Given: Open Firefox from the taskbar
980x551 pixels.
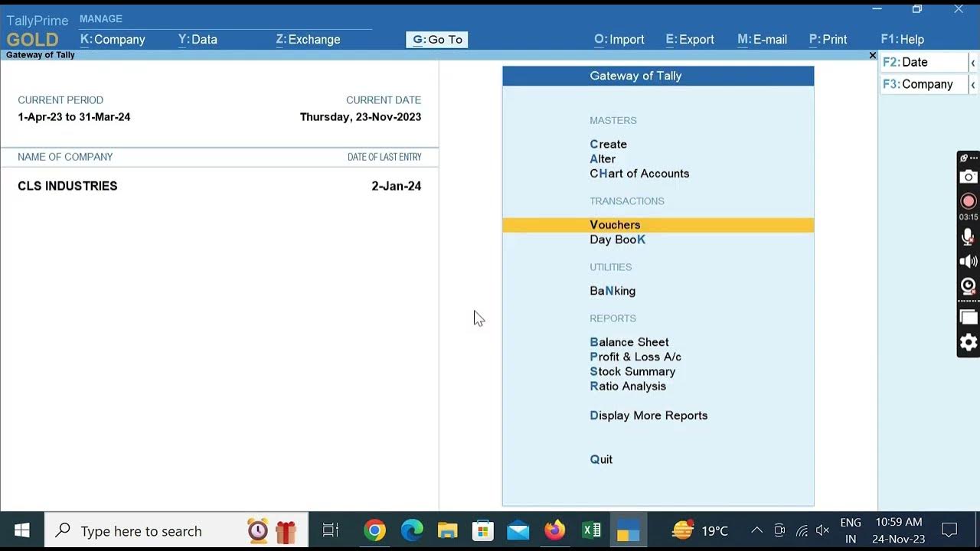Looking at the screenshot, I should (555, 530).
